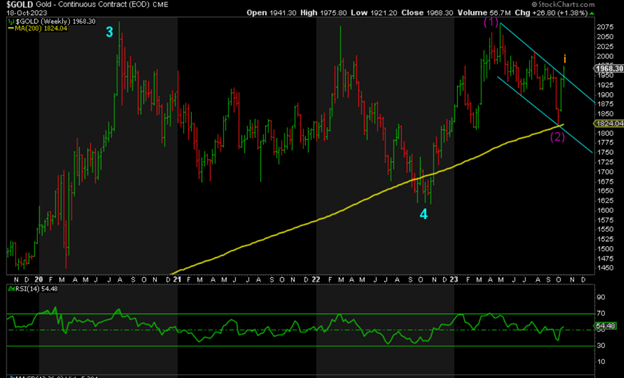Click the Open 1941.30 value
This screenshot has height=378, width=624.
pos(271,13)
